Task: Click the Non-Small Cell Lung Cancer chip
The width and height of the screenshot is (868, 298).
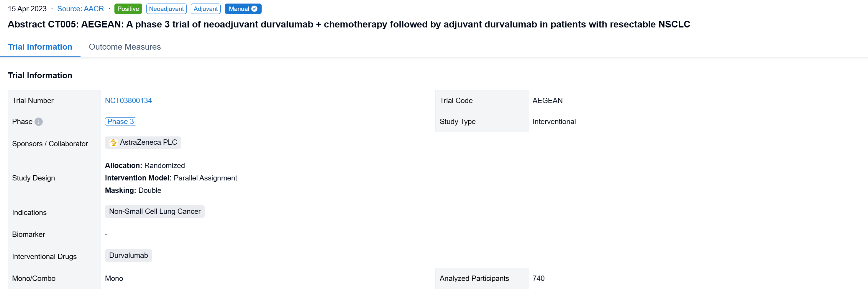Action: pos(155,211)
